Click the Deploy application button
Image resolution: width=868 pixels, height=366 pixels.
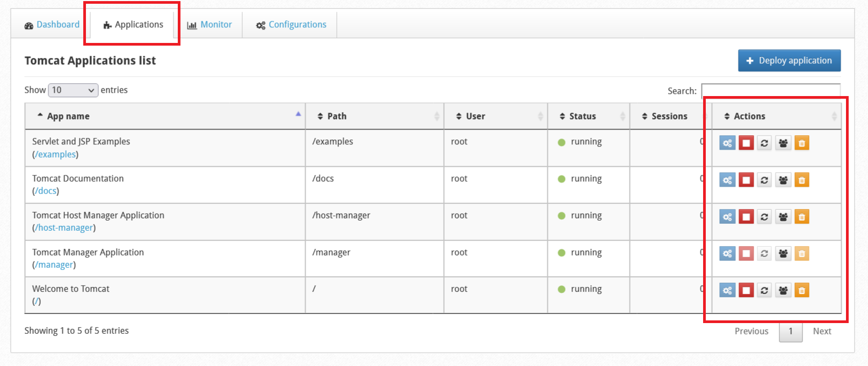point(789,61)
